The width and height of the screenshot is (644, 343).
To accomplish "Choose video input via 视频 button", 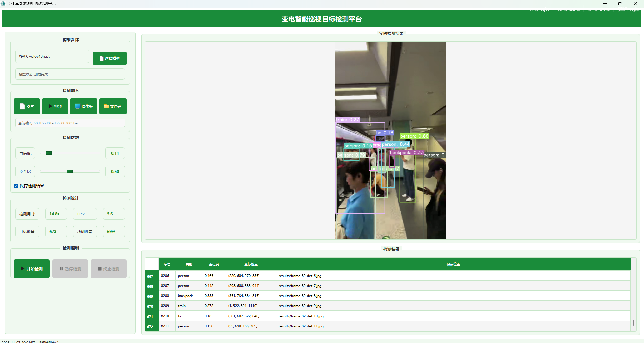I will click(x=55, y=106).
